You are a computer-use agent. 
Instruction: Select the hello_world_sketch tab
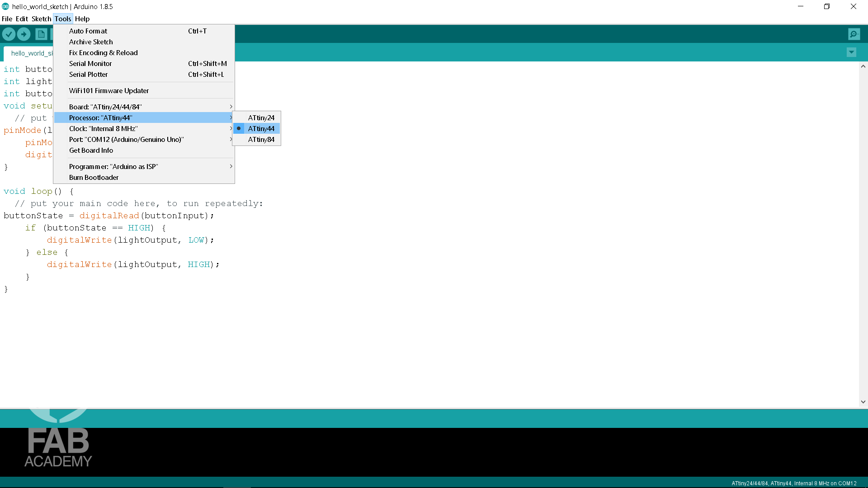(28, 53)
